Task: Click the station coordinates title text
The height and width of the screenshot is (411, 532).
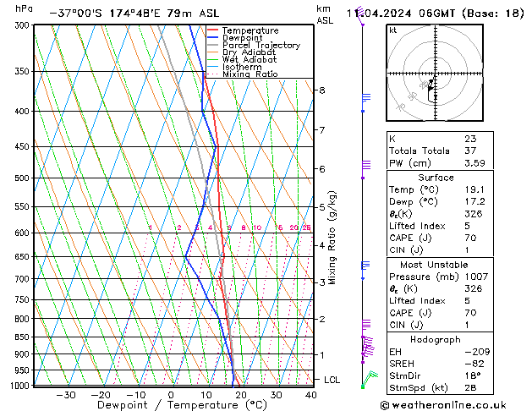Action: [x=134, y=14]
